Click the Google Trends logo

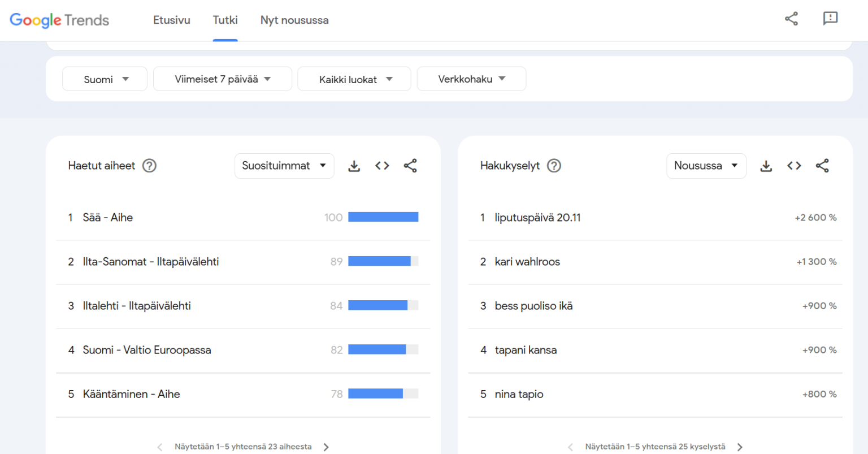coord(59,20)
